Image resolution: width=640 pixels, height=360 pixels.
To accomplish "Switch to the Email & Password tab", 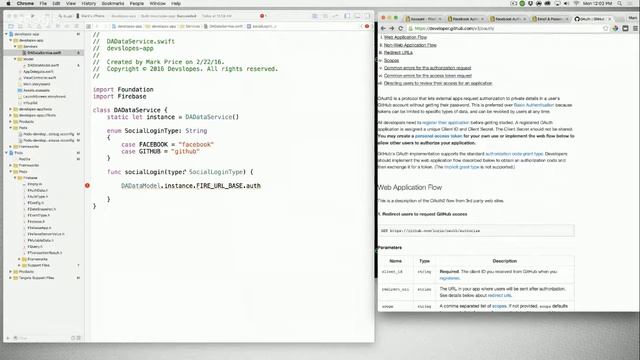I will [x=551, y=19].
